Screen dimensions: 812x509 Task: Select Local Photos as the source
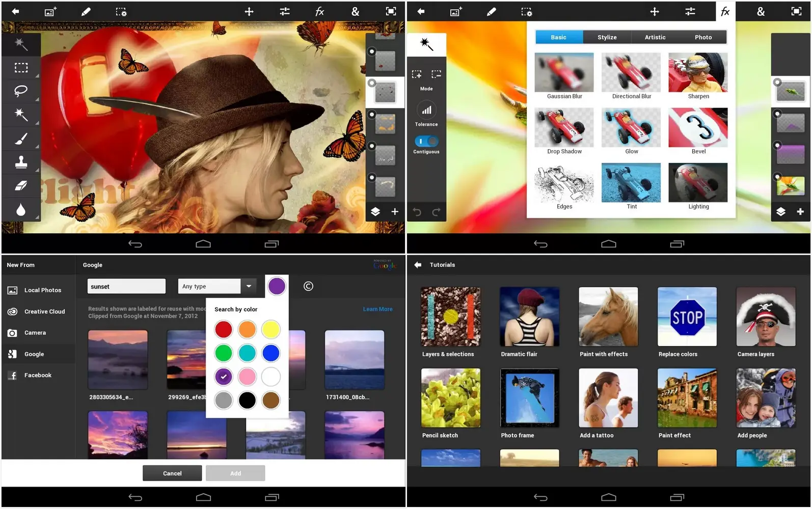pos(38,290)
